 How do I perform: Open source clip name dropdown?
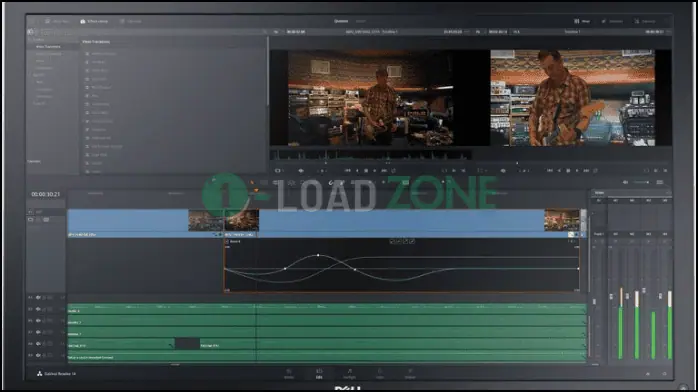point(372,32)
